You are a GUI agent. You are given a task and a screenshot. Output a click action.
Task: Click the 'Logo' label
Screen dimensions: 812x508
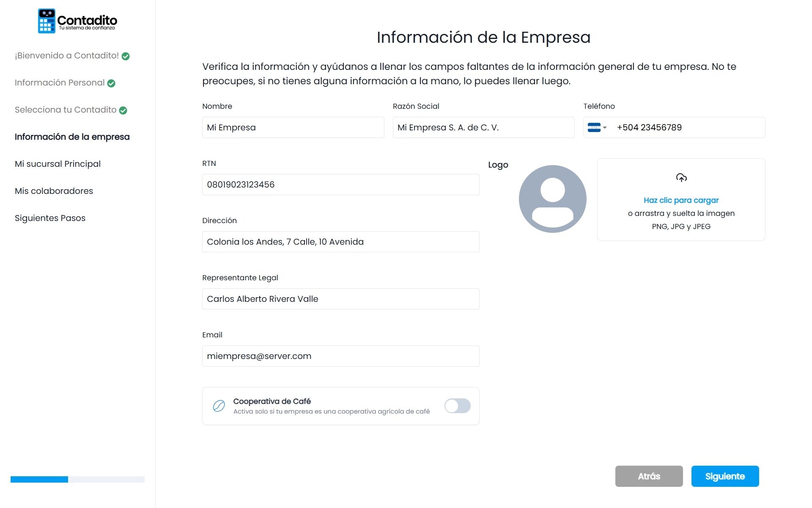point(498,165)
